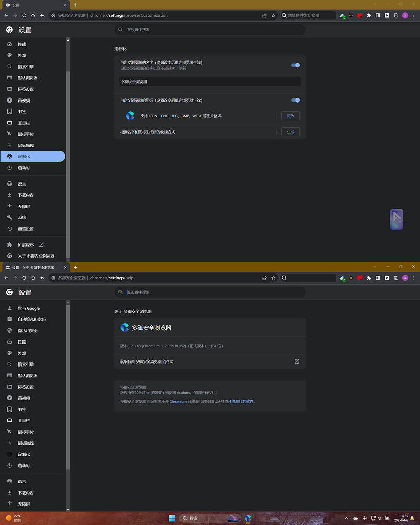Image resolution: width=420 pixels, height=525 pixels.
Task: Click the browser name field containing 多御安全浏览器
Action: coord(210,82)
